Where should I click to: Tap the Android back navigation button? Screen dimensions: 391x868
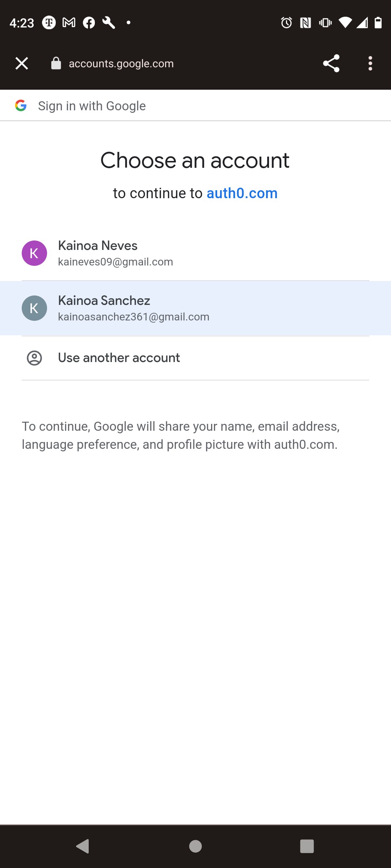pyautogui.click(x=83, y=846)
